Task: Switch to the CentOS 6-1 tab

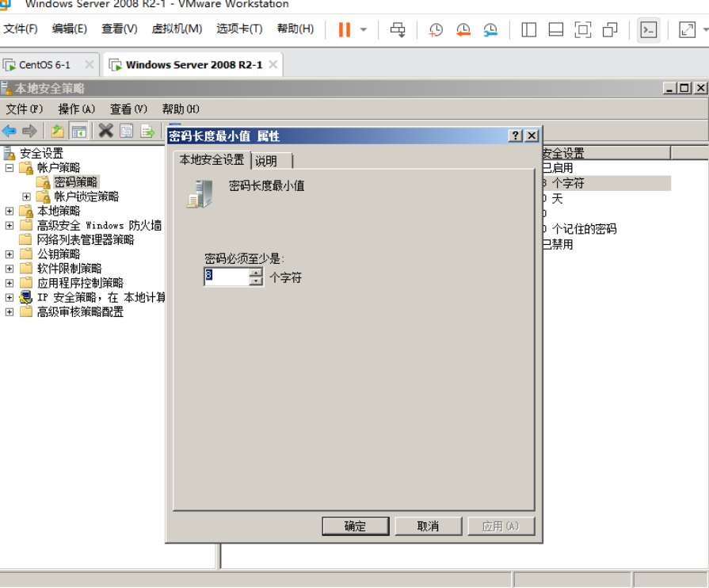Action: pos(44,65)
